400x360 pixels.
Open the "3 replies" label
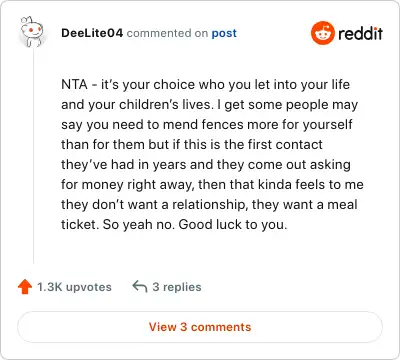177,287
